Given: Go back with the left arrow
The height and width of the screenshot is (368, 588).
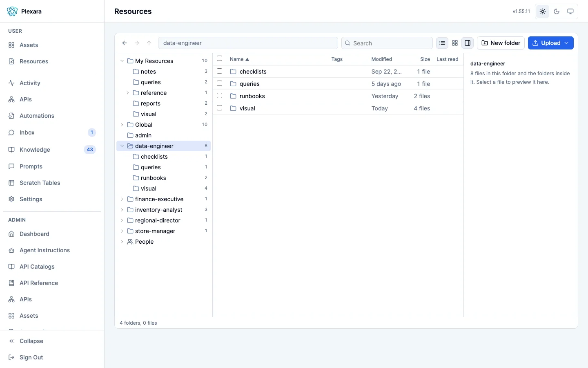Looking at the screenshot, I should (x=125, y=43).
